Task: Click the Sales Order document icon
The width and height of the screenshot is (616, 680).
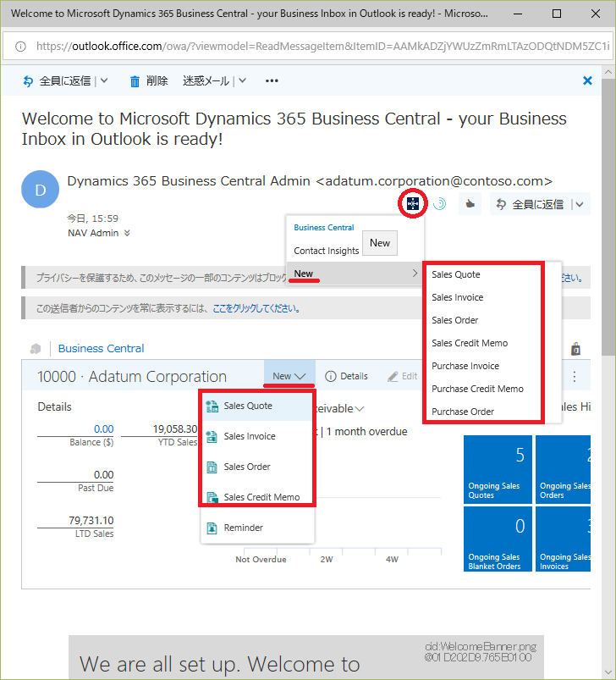Action: [x=212, y=467]
